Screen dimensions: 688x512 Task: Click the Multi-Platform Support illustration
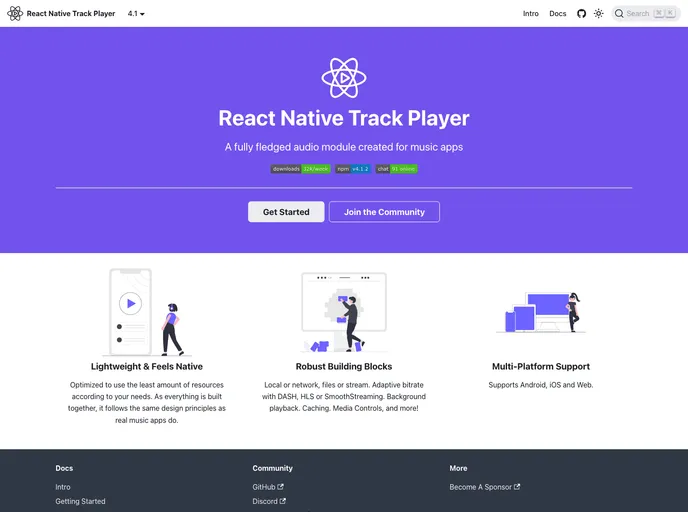[540, 312]
